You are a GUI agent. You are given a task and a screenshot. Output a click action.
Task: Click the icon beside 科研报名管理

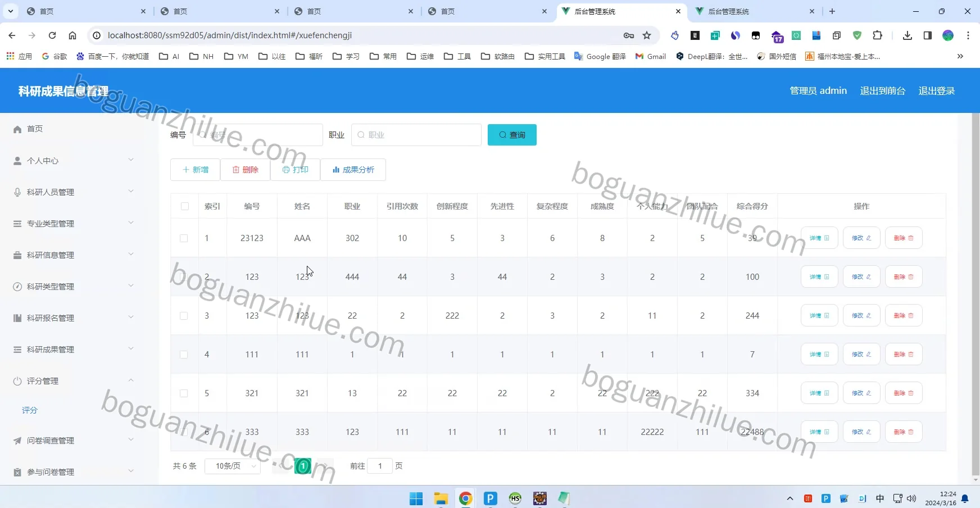(x=17, y=318)
